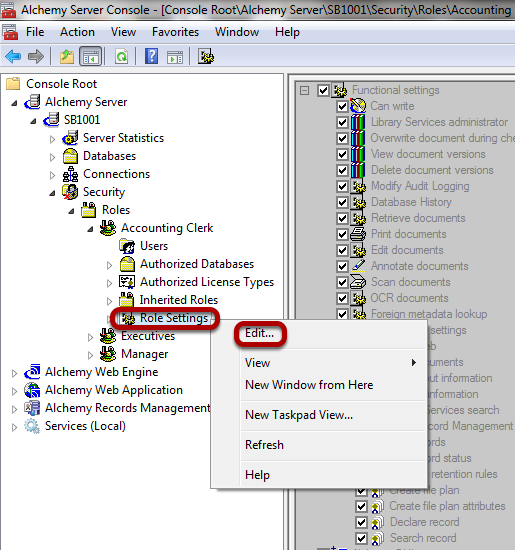Image resolution: width=515 pixels, height=550 pixels.
Task: Toggle Library Services administrator checkbox
Action: point(342,122)
